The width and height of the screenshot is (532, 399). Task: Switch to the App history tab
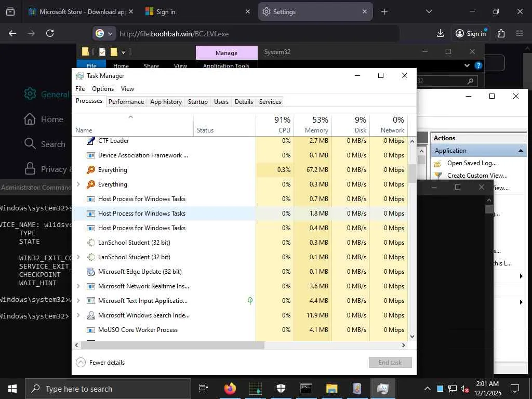tap(166, 102)
